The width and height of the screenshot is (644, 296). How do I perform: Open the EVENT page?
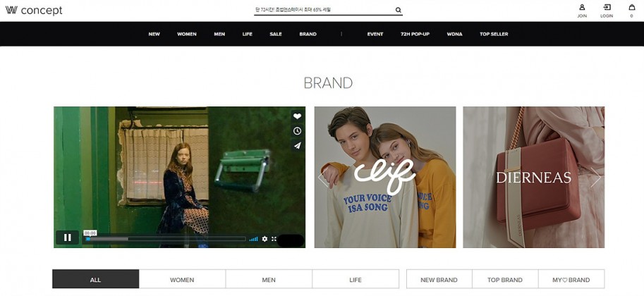(x=375, y=34)
